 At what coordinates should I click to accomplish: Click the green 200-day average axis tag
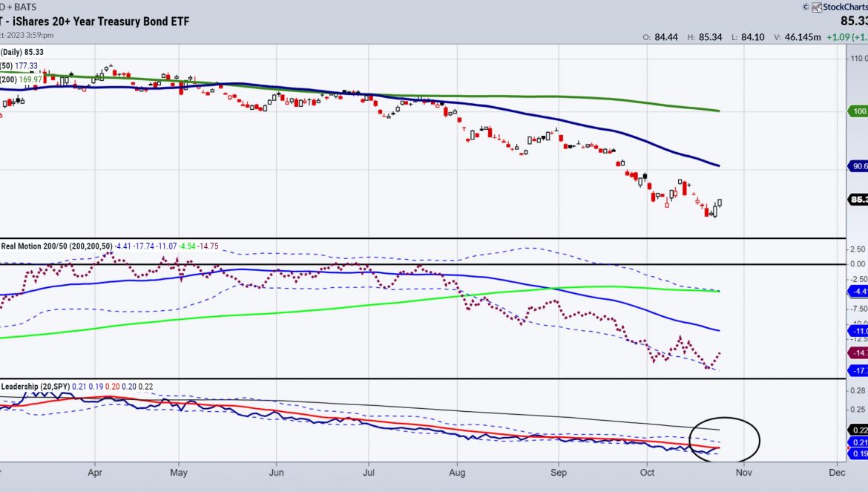tap(858, 111)
